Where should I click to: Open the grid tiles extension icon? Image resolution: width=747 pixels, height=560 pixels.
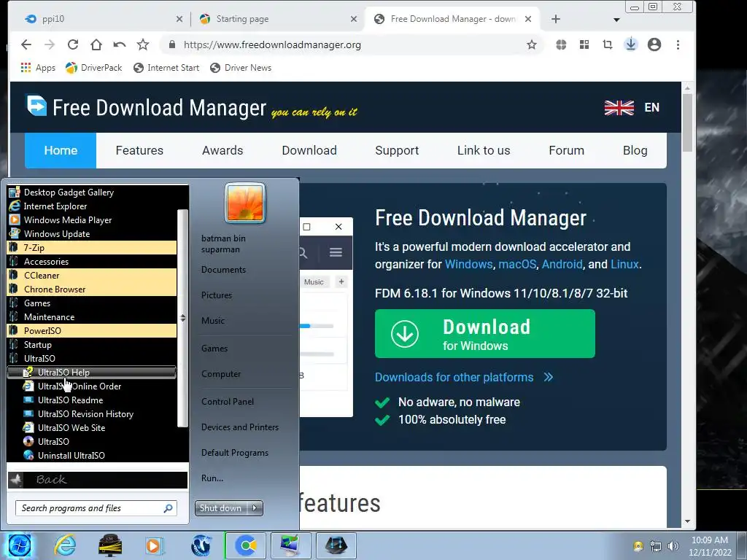[584, 44]
